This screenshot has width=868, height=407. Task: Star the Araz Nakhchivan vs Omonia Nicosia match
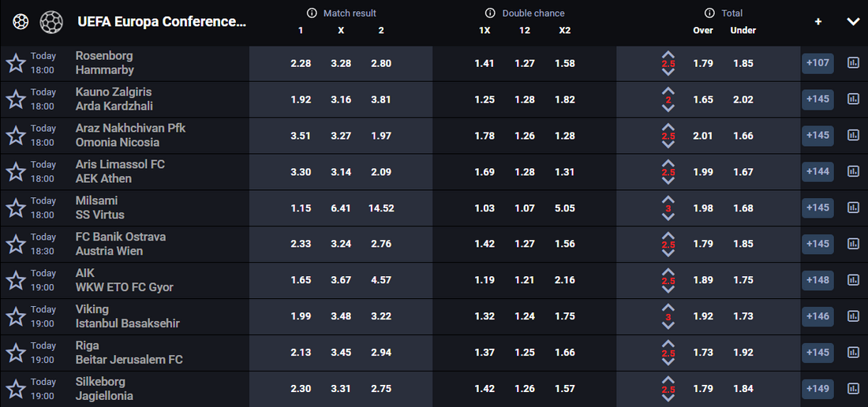16,136
